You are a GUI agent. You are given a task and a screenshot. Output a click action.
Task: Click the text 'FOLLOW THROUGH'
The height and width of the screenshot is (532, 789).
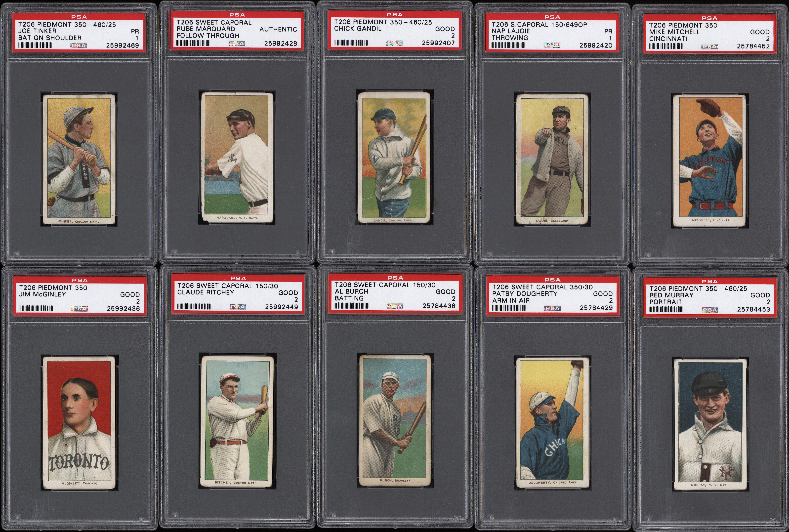[x=208, y=36]
